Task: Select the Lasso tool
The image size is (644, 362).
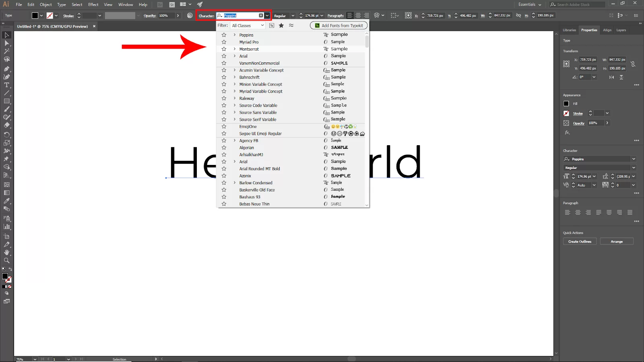Action: point(7,60)
